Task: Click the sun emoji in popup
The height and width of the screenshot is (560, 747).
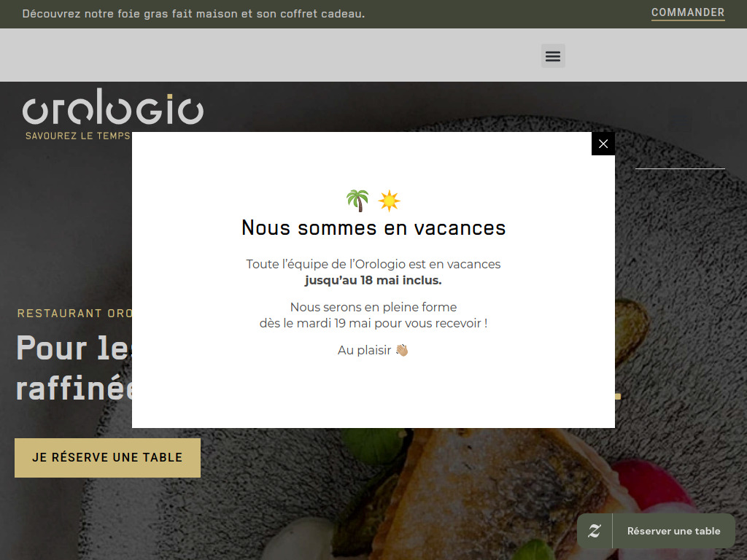Action: 390,201
